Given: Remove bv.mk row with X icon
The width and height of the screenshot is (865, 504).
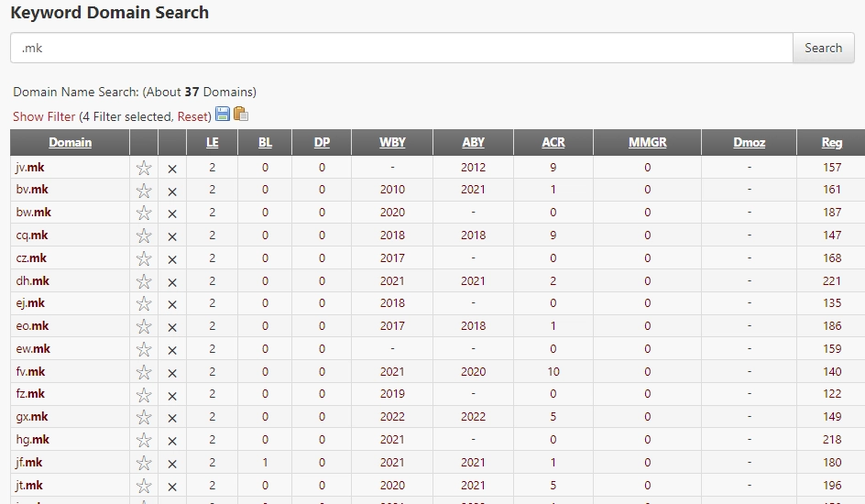Looking at the screenshot, I should tap(171, 191).
